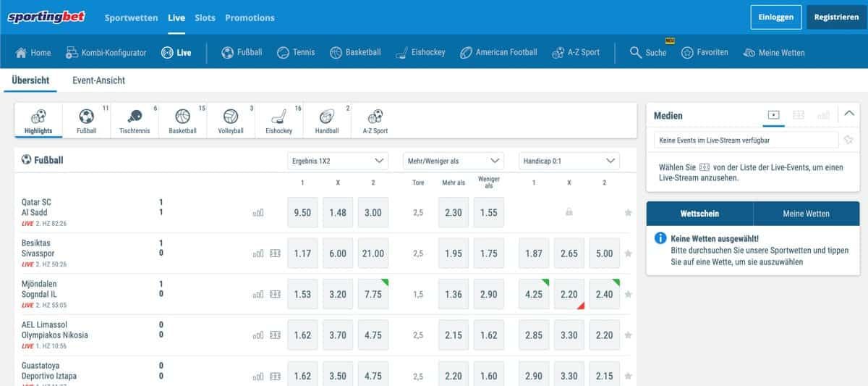Bet on Besiktas draw at 6.00
This screenshot has height=386, width=868.
[x=338, y=253]
